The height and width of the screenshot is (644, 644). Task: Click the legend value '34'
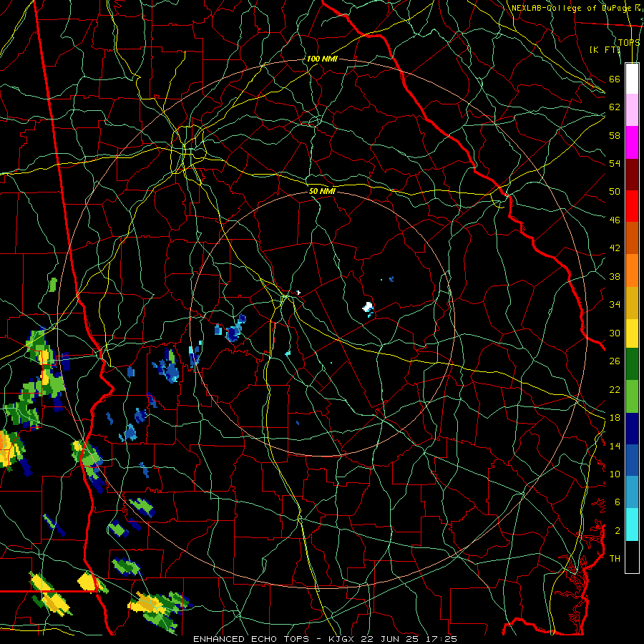coord(615,305)
